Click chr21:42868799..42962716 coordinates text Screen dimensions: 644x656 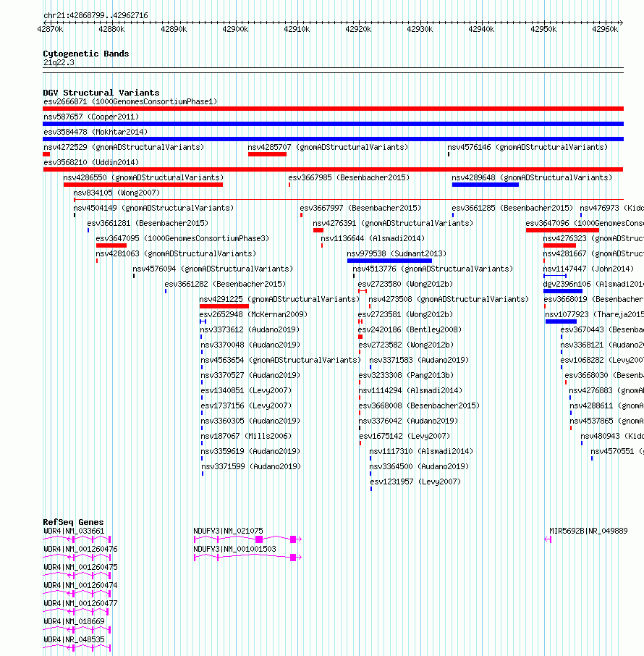(96, 15)
